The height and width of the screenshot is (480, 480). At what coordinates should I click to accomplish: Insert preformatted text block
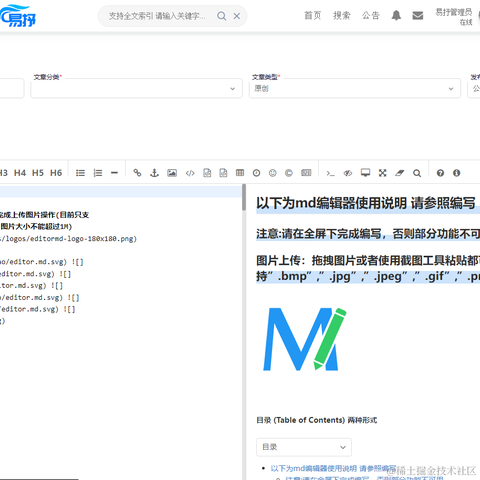click(207, 173)
